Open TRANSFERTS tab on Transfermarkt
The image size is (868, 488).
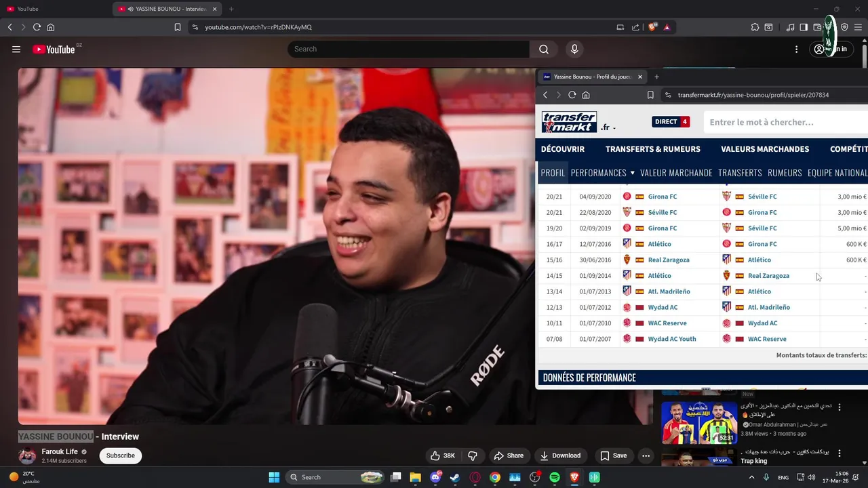coord(740,173)
